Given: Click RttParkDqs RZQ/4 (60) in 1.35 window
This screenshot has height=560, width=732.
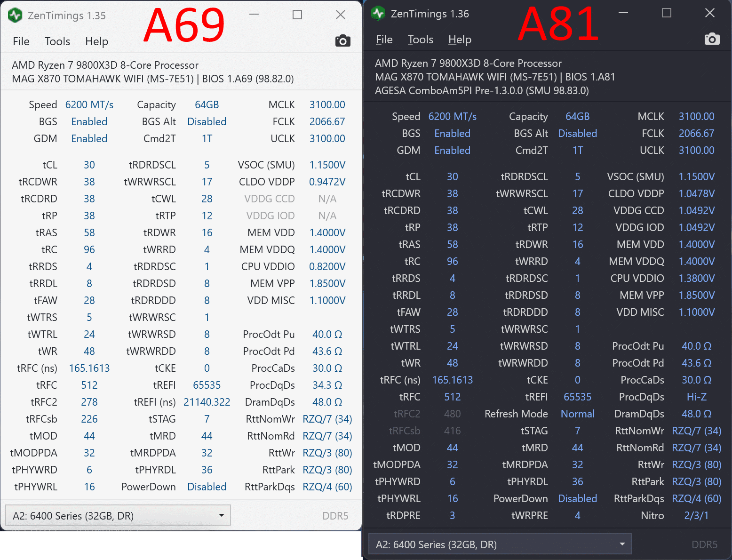Looking at the screenshot, I should [327, 487].
